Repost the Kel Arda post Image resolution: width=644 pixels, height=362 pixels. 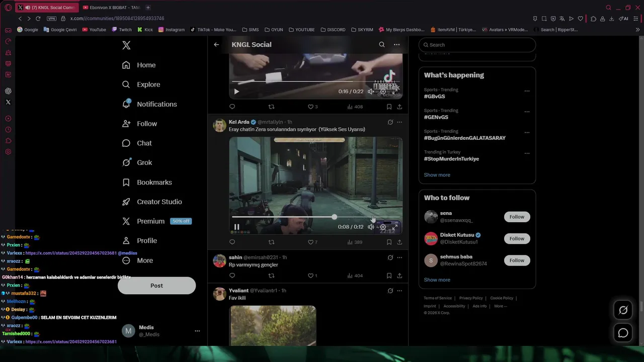click(x=272, y=242)
